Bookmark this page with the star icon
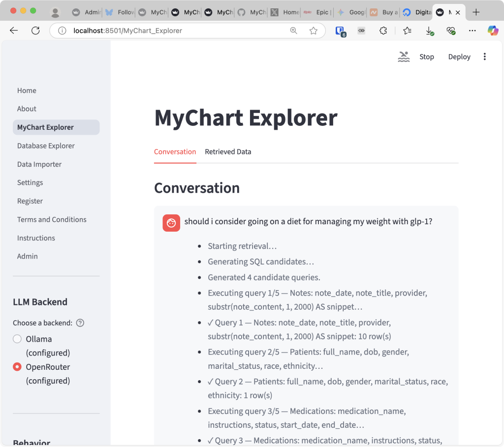The width and height of the screenshot is (504, 447). pyautogui.click(x=314, y=30)
